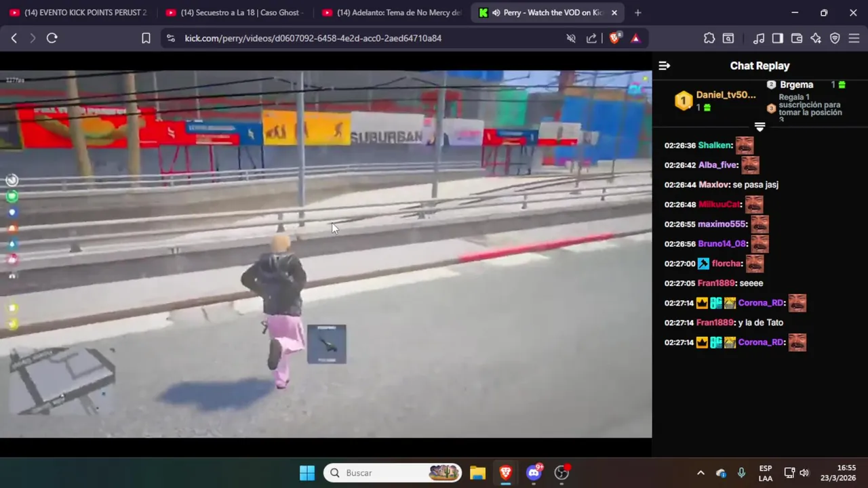Open tab search icon in toolbar
868x488 pixels.
coord(728,38)
